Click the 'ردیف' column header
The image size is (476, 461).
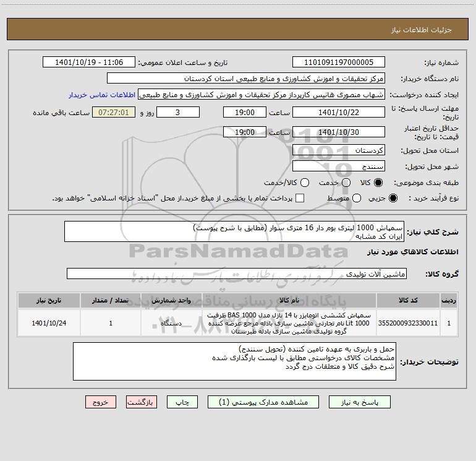tap(449, 300)
